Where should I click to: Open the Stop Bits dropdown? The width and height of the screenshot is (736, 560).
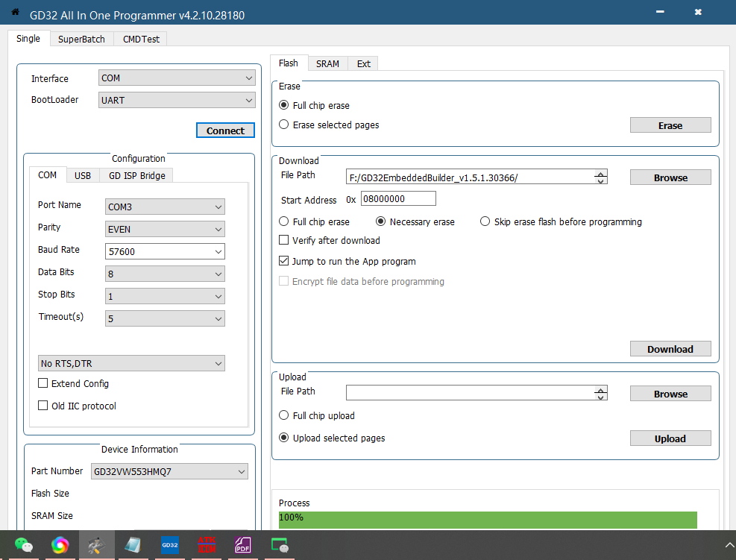tap(165, 296)
